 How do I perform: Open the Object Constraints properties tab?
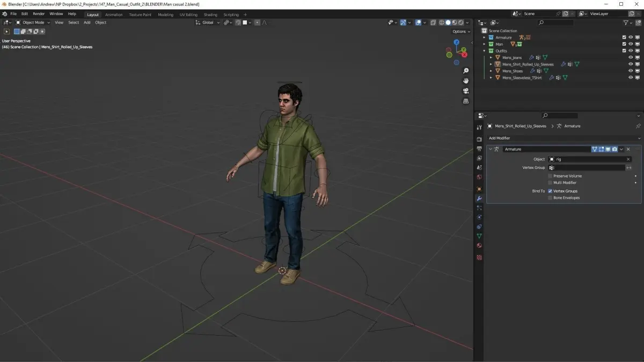[x=479, y=226]
